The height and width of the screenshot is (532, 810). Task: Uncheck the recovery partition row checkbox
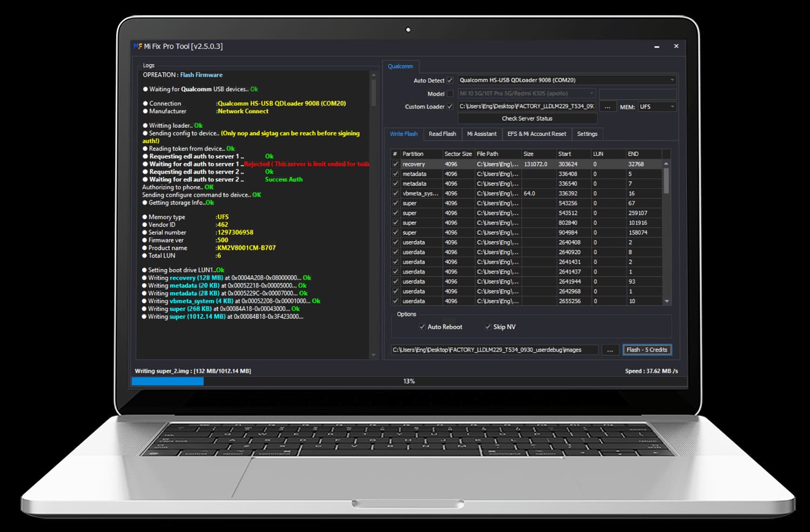(396, 164)
